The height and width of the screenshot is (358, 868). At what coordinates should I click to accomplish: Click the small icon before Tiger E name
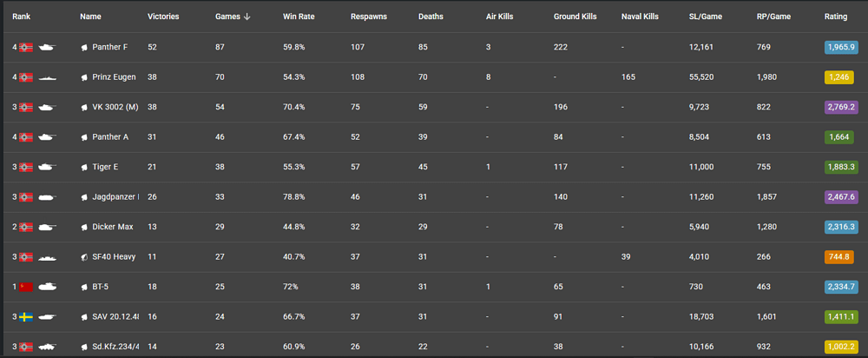84,168
